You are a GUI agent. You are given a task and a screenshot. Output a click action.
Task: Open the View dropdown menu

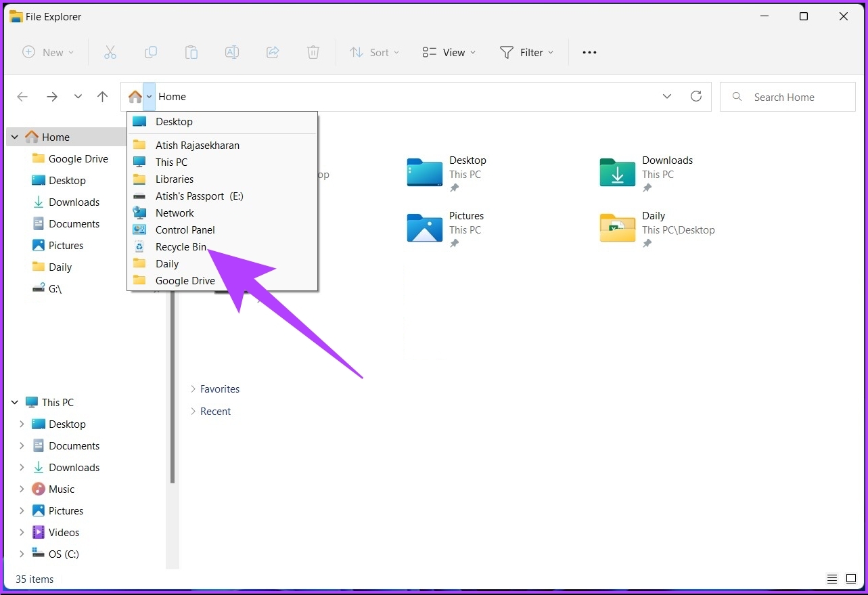[448, 52]
